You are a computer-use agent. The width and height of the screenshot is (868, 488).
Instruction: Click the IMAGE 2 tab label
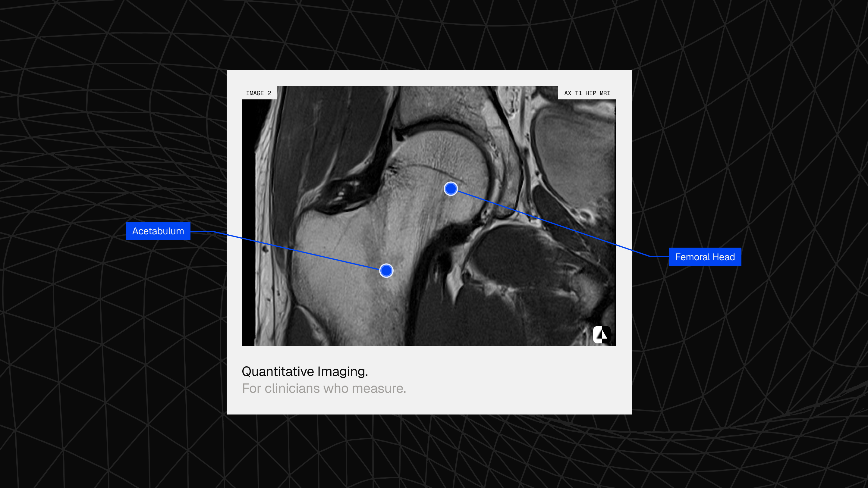click(259, 93)
